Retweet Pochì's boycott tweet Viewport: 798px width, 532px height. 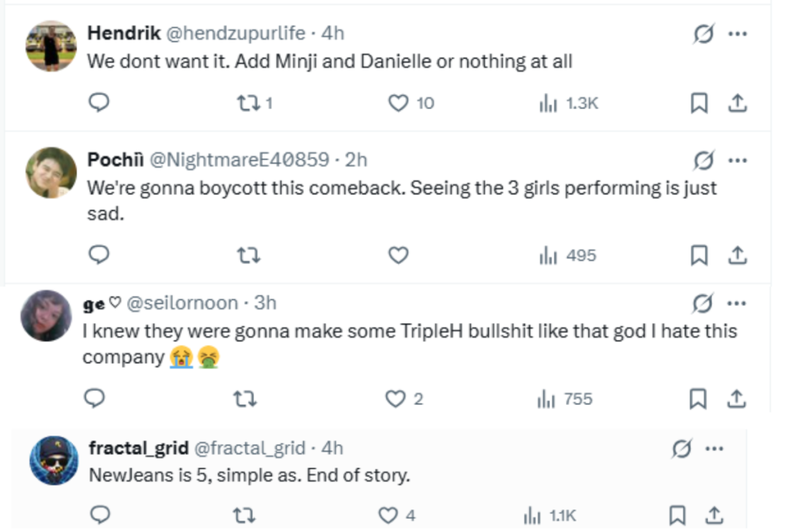click(249, 255)
